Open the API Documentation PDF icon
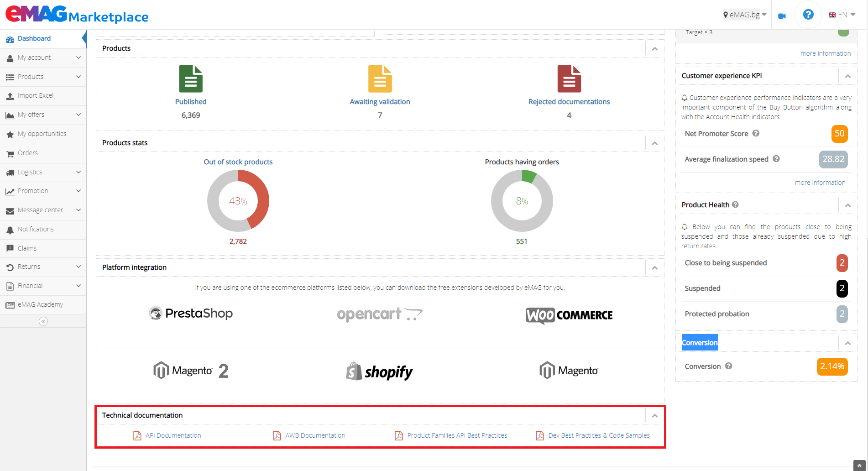868x471 pixels. (137, 435)
